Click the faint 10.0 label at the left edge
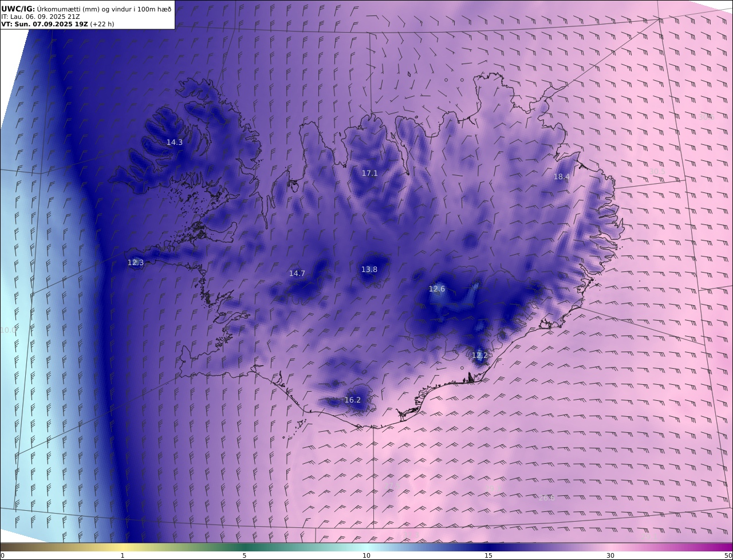Screen dimensions: 733x560 click(8, 330)
